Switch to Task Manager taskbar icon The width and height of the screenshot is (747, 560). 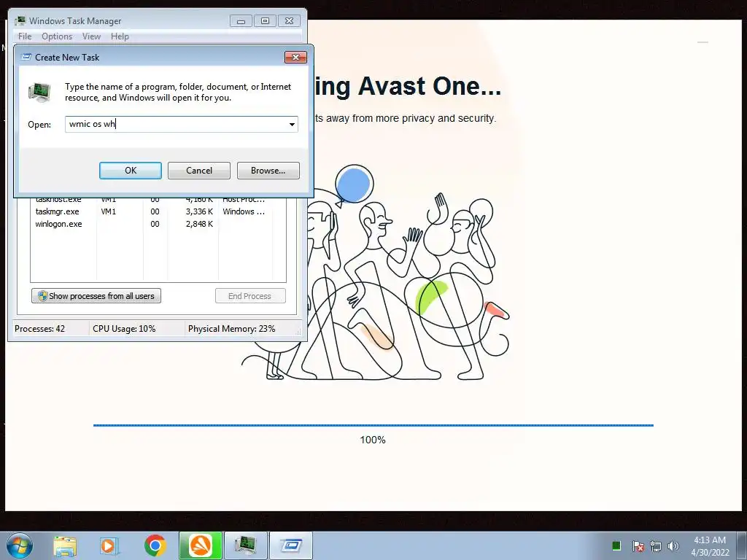[x=246, y=545]
